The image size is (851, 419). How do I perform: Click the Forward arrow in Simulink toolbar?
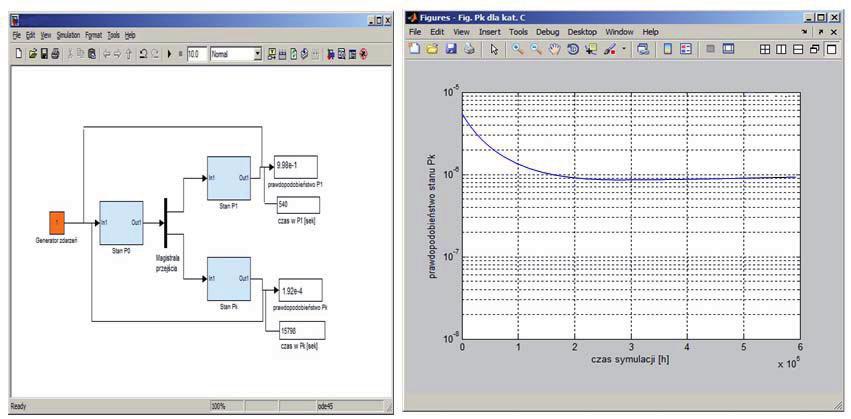pos(117,54)
